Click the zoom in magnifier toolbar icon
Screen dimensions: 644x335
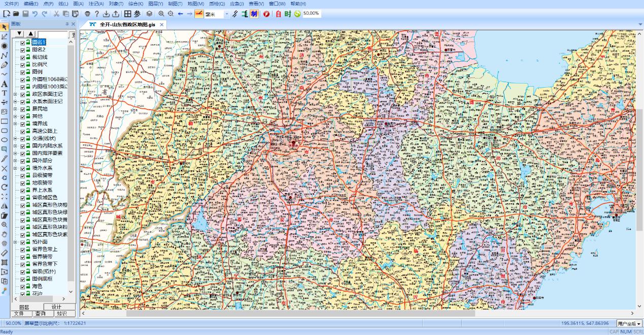point(161,14)
